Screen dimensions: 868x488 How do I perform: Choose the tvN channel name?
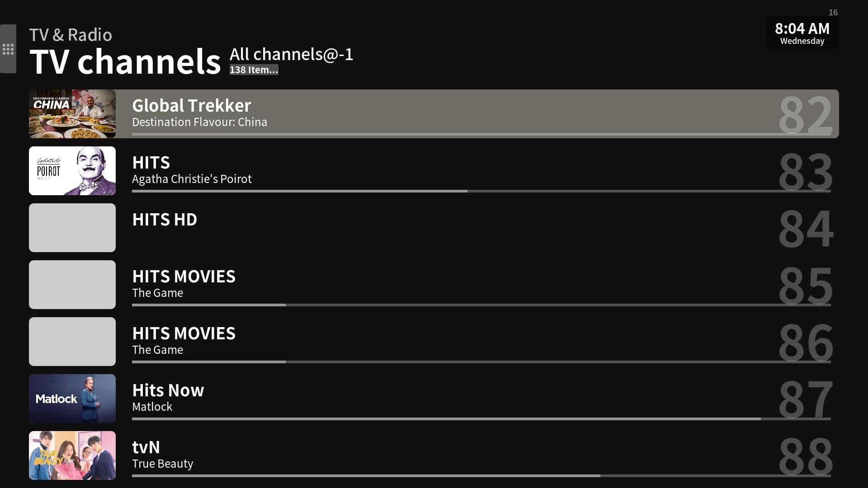(x=146, y=447)
